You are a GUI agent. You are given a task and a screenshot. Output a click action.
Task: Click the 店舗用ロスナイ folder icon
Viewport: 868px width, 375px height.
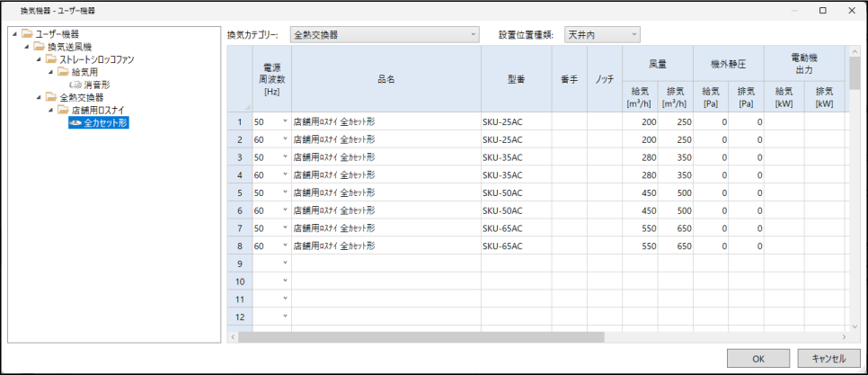click(x=63, y=109)
